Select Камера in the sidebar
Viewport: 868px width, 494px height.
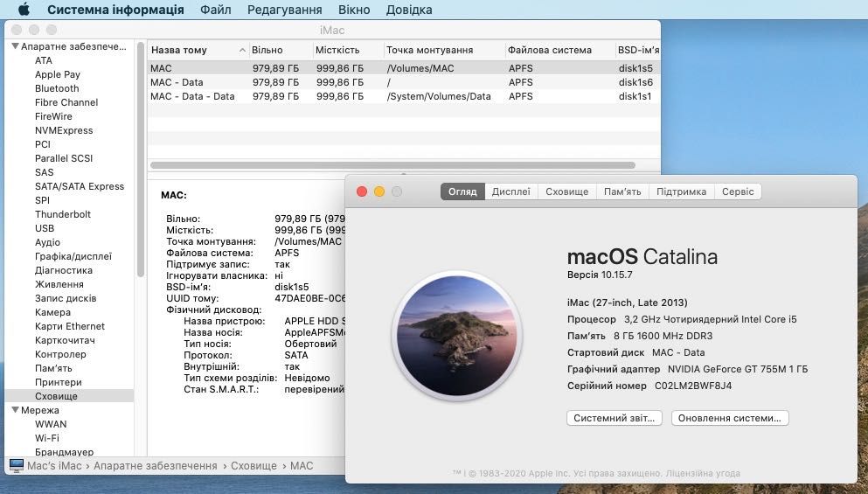pos(52,312)
